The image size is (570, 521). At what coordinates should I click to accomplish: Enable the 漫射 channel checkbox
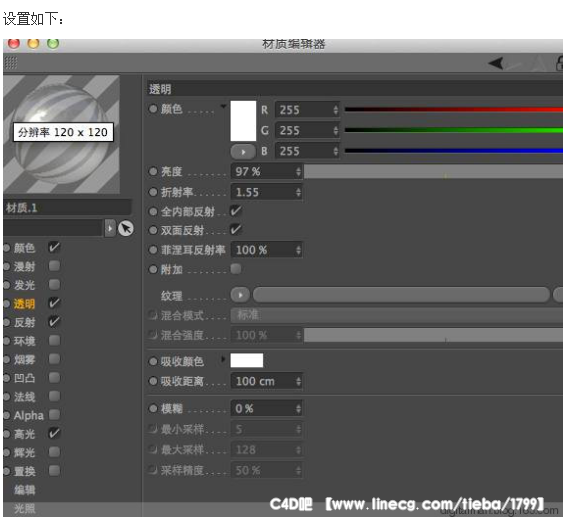tap(54, 266)
